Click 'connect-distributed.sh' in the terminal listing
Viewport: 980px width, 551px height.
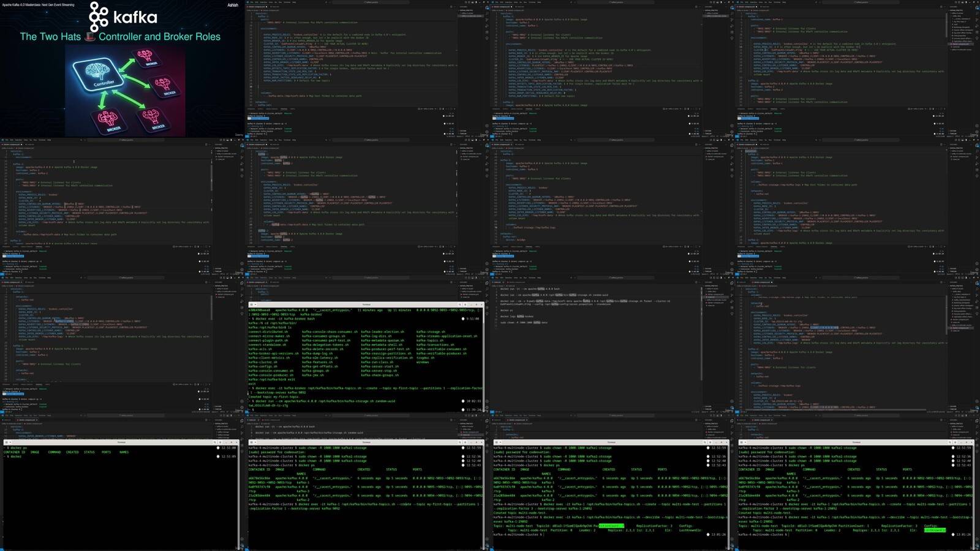268,332
